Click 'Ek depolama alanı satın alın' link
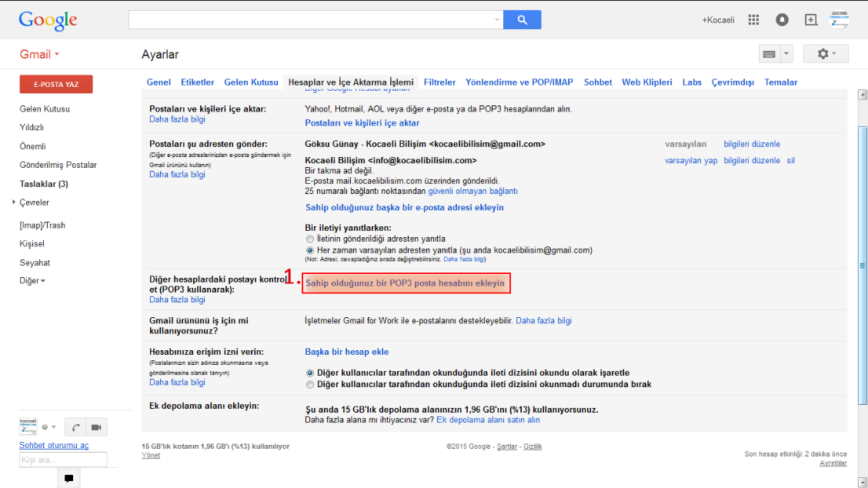The image size is (868, 488). [x=488, y=419]
